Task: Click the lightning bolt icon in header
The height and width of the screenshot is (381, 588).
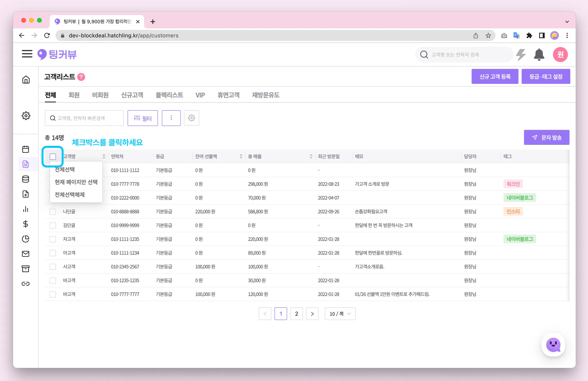Action: click(x=521, y=55)
